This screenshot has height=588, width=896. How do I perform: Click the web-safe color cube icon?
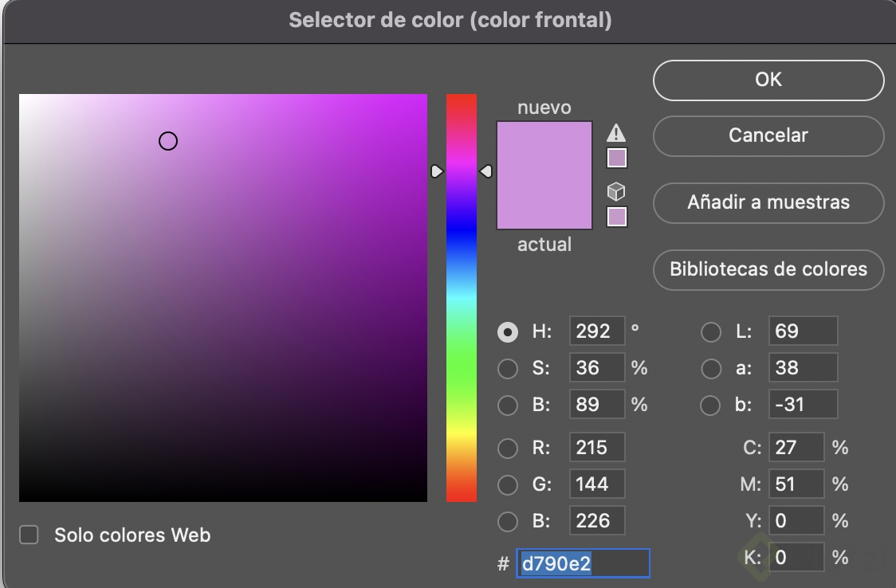coord(616,191)
